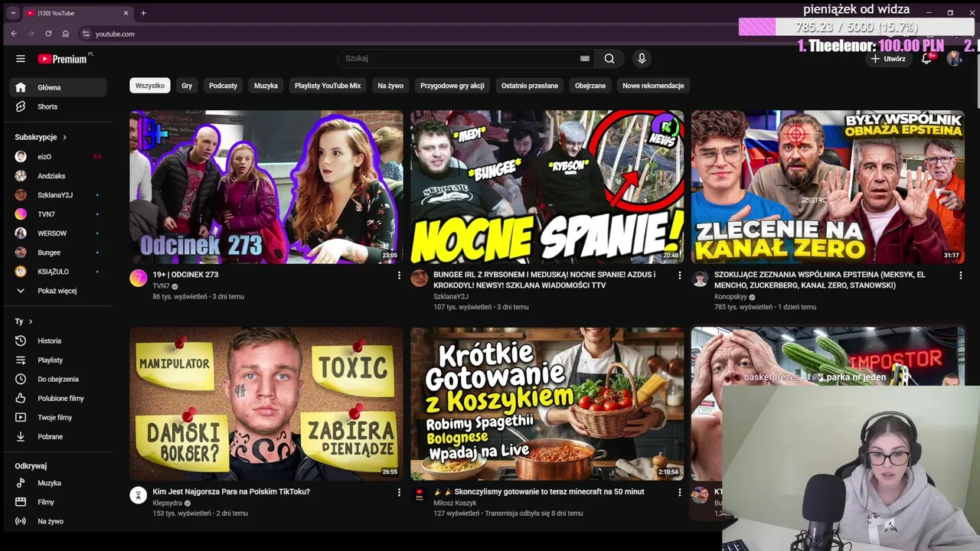Screen dimensions: 980x551
Task: Open the Miłosz Koszyk channel link
Action: click(x=455, y=503)
